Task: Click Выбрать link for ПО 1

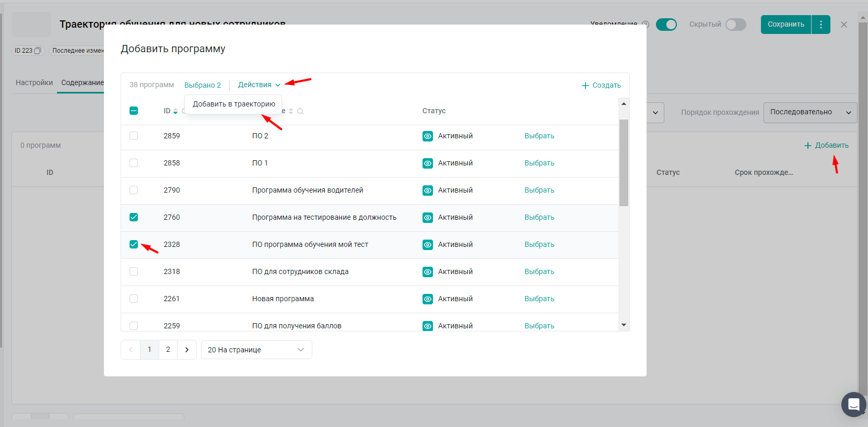Action: tap(539, 163)
